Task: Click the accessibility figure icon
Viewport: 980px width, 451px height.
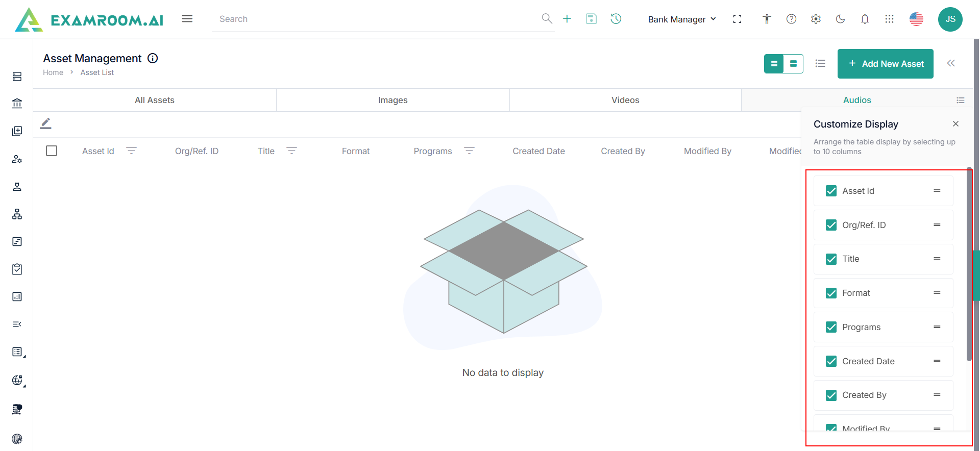Action: tap(767, 19)
